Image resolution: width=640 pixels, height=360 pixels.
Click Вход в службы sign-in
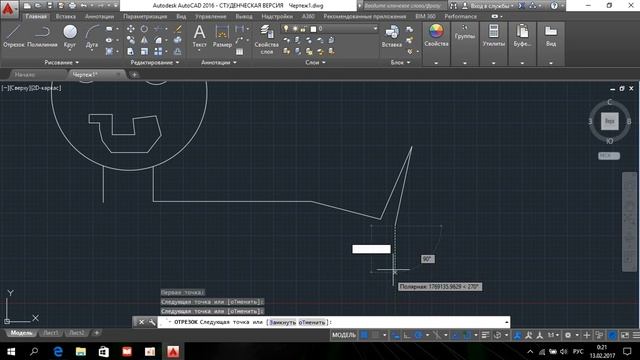489,6
